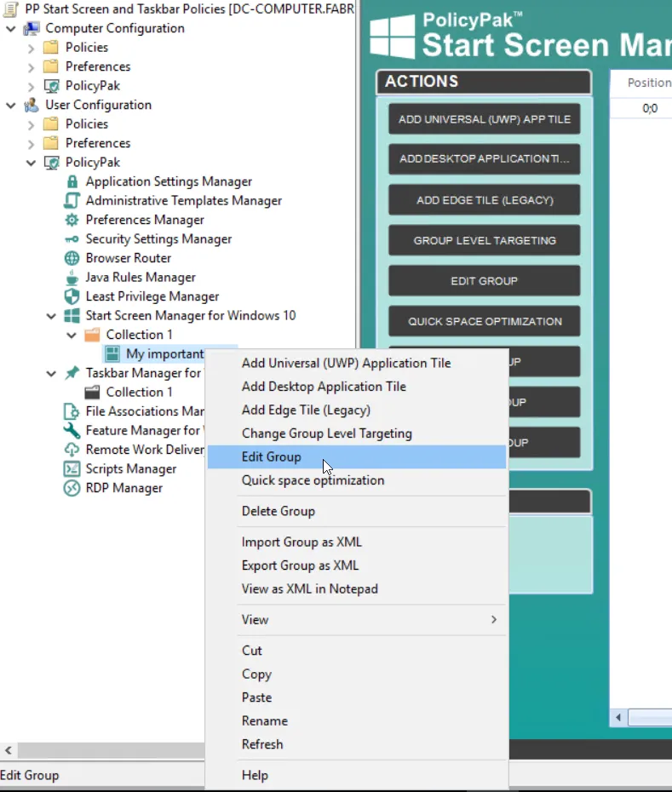672x792 pixels.
Task: Click the Taskbar Manager Collection 1 black folder icon
Action: pyautogui.click(x=92, y=393)
